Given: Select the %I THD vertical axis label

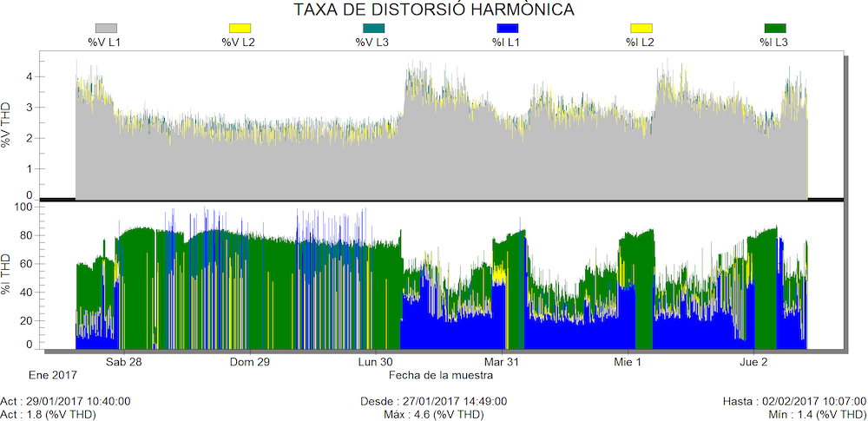Looking at the screenshot, I should click(x=7, y=275).
